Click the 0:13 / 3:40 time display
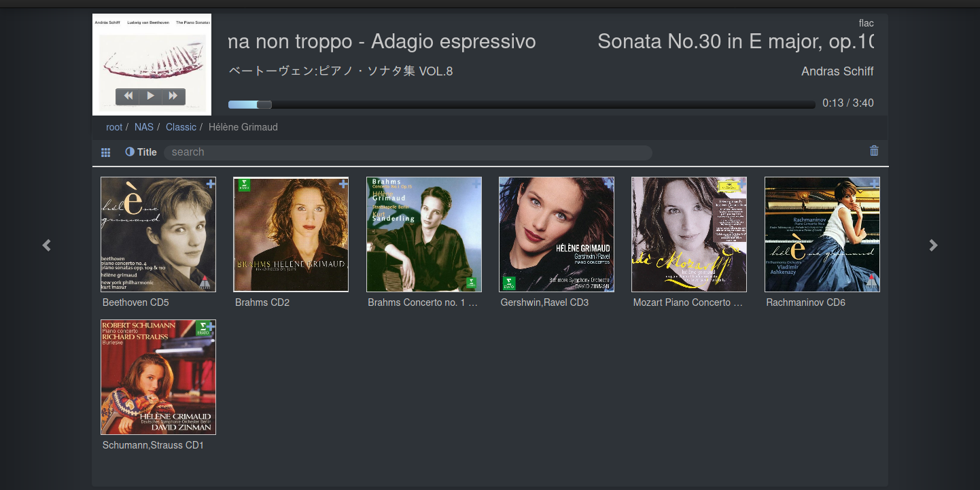 848,103
